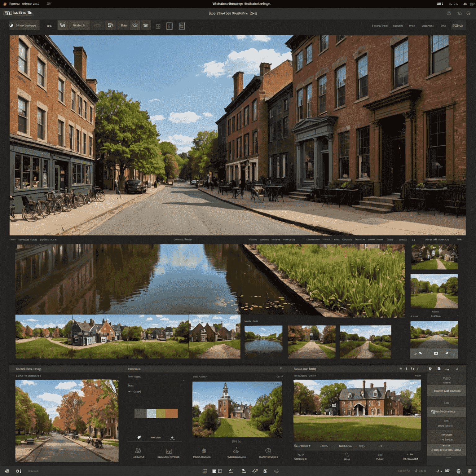Select the village green panorama thumbnail
The height and width of the screenshot is (476, 476).
click(x=102, y=337)
